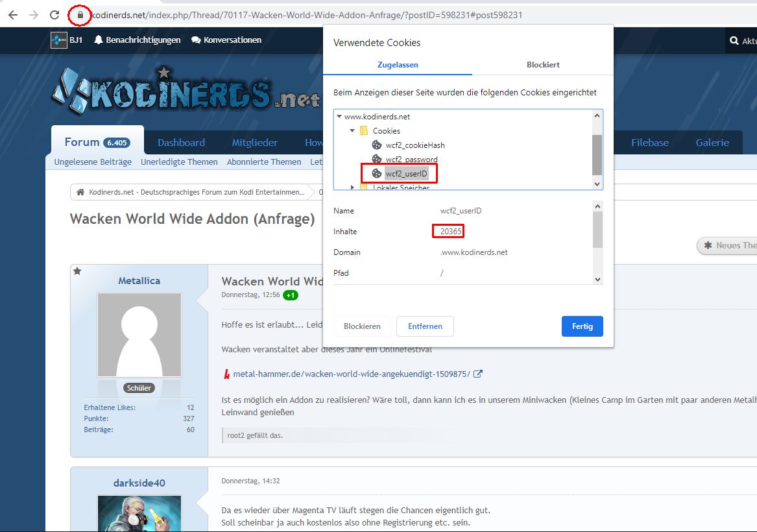Screen dimensions: 757x532
Task: Open the Filebase tab
Action: [x=650, y=143]
